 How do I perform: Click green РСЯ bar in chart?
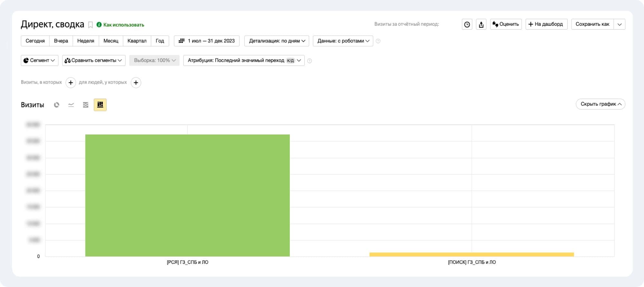pos(187,195)
